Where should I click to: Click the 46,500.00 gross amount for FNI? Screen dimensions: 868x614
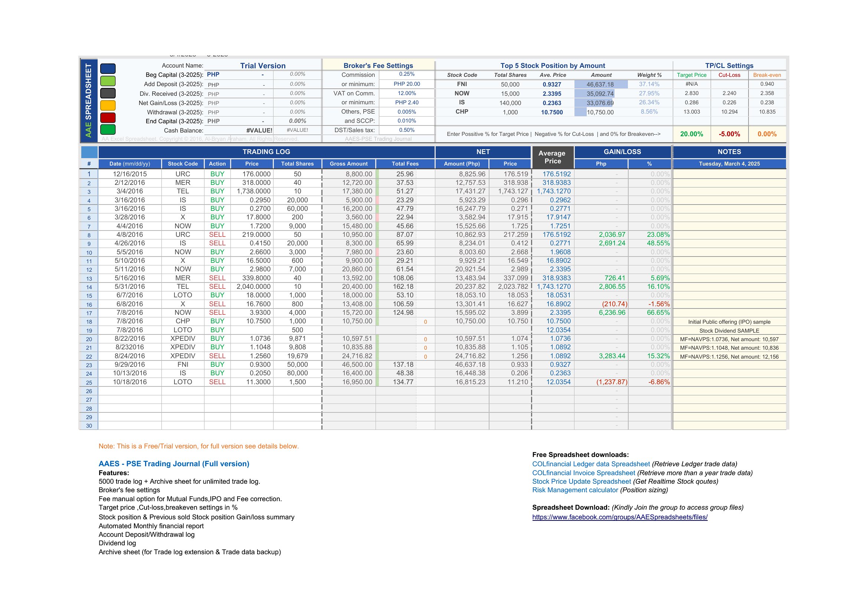point(348,365)
